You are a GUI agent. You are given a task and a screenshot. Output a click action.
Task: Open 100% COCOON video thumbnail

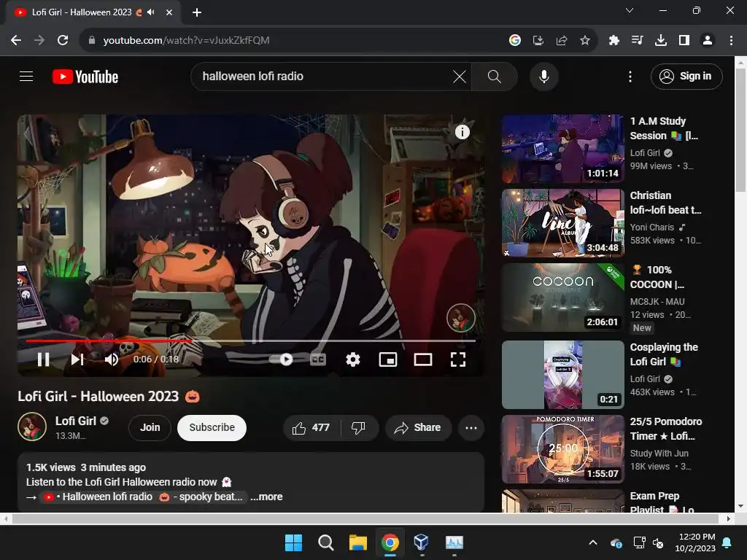(x=562, y=297)
